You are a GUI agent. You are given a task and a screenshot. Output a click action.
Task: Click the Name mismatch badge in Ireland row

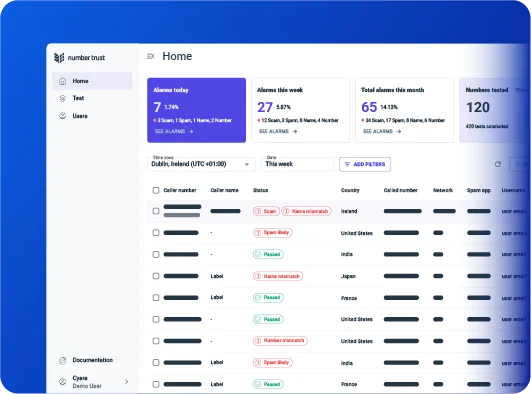tap(306, 211)
